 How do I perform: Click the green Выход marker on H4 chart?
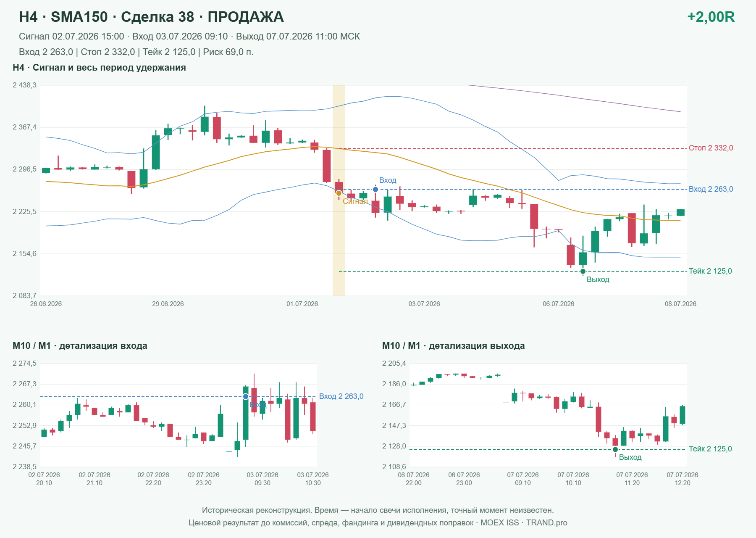coord(583,272)
